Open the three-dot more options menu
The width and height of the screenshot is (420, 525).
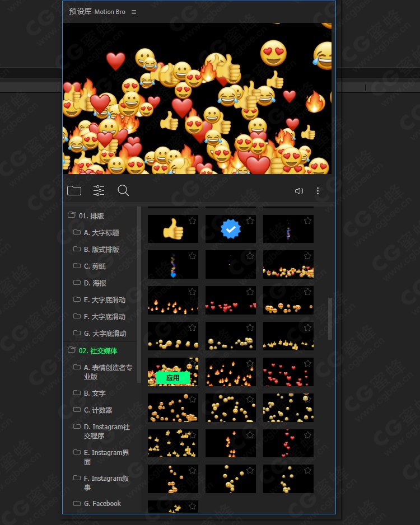(x=318, y=191)
